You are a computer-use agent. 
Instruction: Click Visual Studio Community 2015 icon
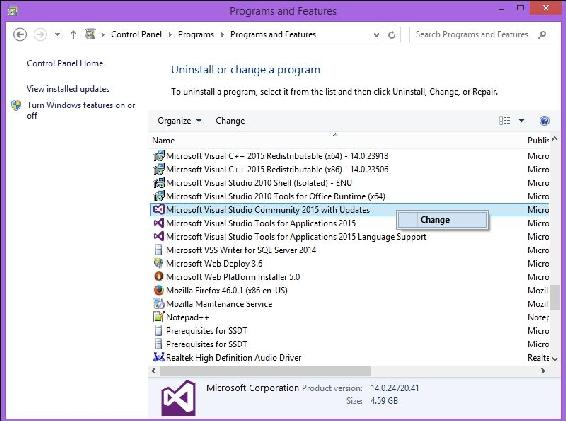pos(159,209)
